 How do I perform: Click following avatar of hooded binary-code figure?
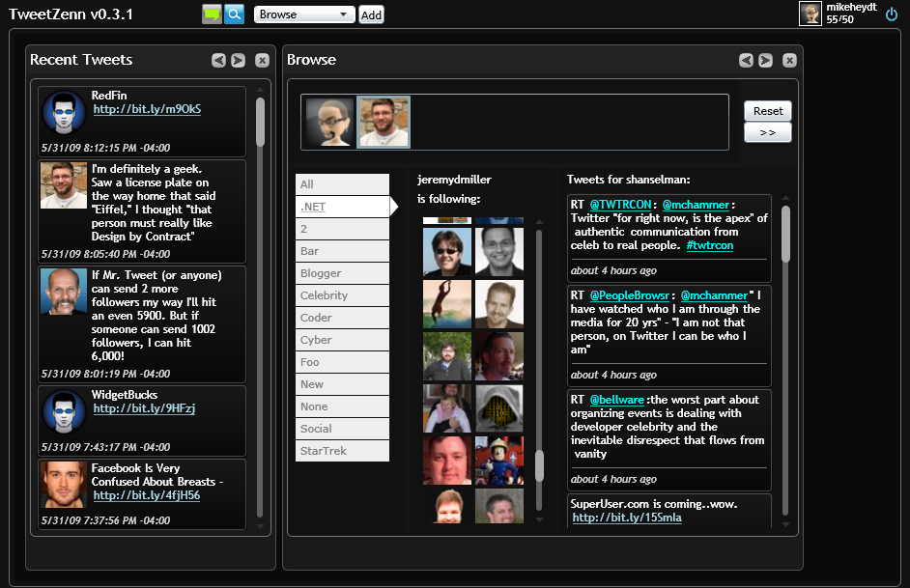pyautogui.click(x=499, y=408)
